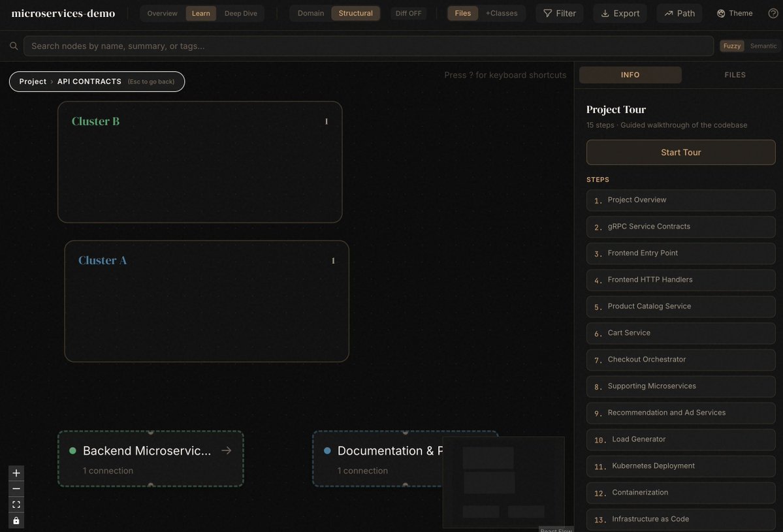This screenshot has height=532, width=783.
Task: Switch to Deep Dive mode
Action: tap(241, 14)
